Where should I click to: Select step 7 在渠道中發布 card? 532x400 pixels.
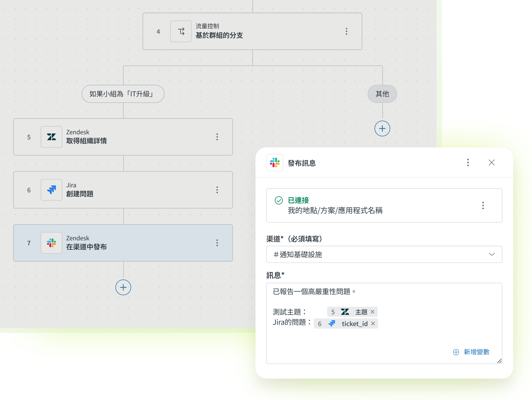(x=123, y=243)
